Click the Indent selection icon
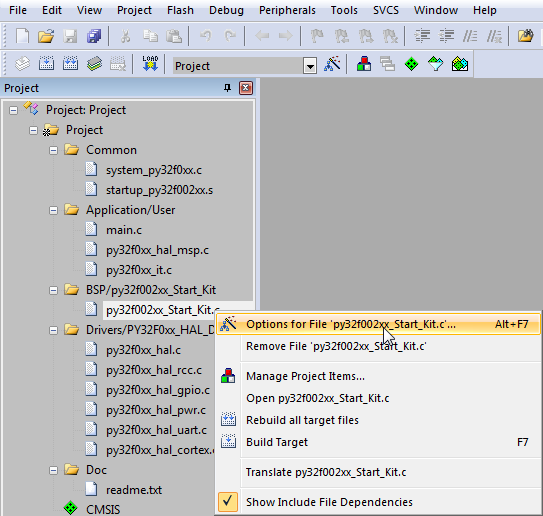This screenshot has width=543, height=516. pyautogui.click(x=422, y=36)
